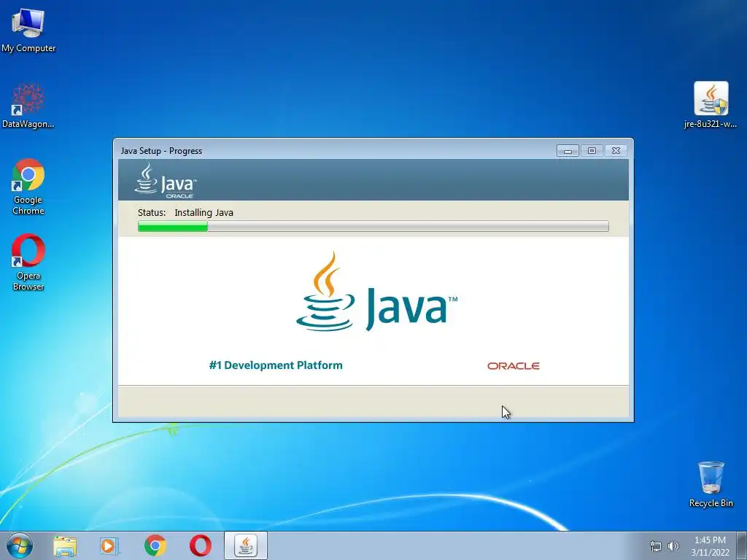
Task: Select the Recycle Bin icon
Action: 711,484
